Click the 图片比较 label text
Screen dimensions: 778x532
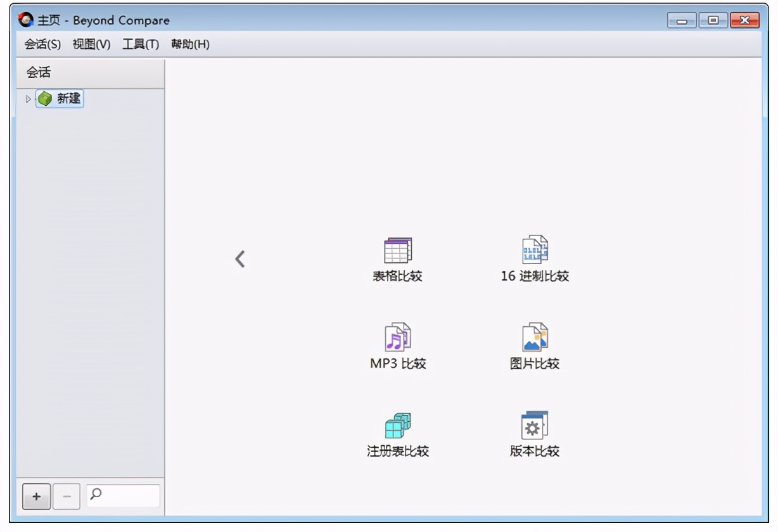click(x=535, y=364)
